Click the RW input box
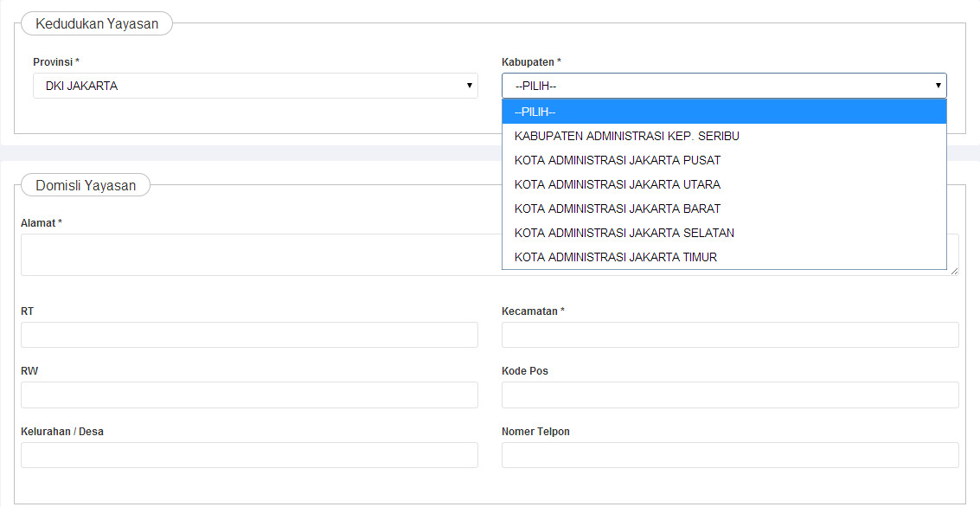This screenshot has height=507, width=980. (x=249, y=395)
